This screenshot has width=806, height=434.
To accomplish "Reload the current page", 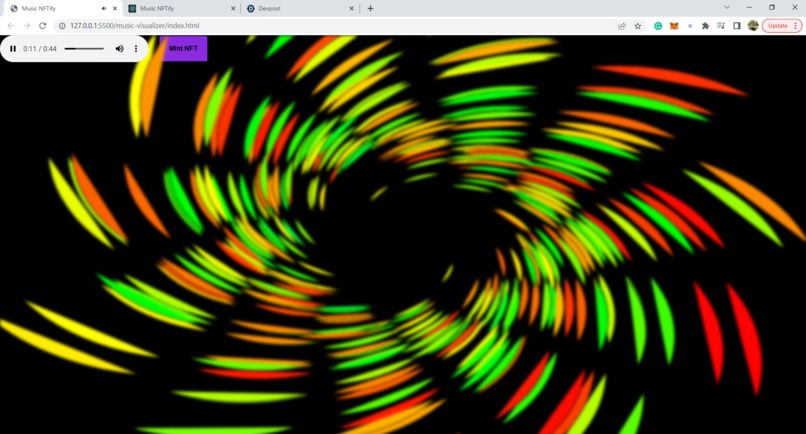I will click(43, 26).
